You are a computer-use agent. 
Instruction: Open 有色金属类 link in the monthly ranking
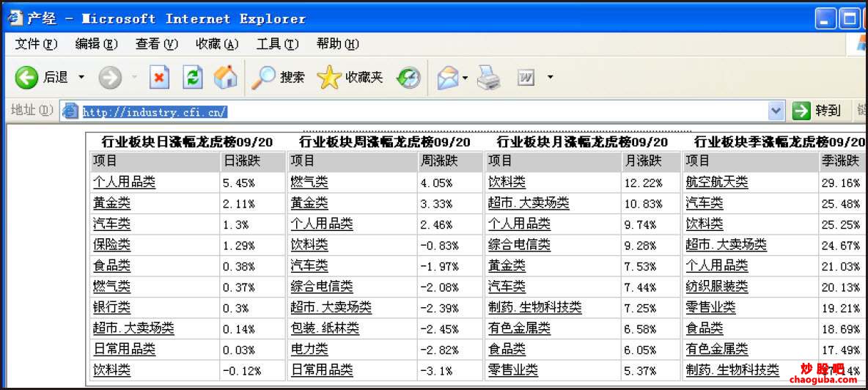[x=519, y=328]
